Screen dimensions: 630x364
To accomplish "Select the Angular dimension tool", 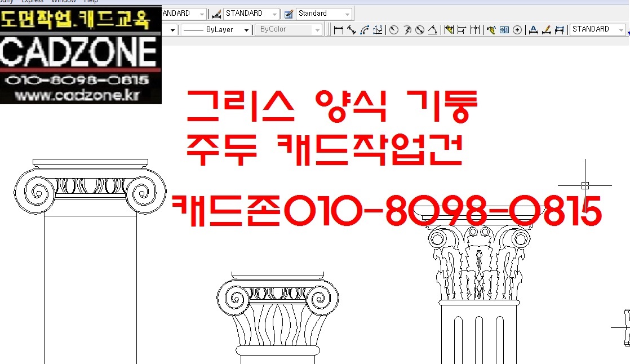I will (x=433, y=30).
